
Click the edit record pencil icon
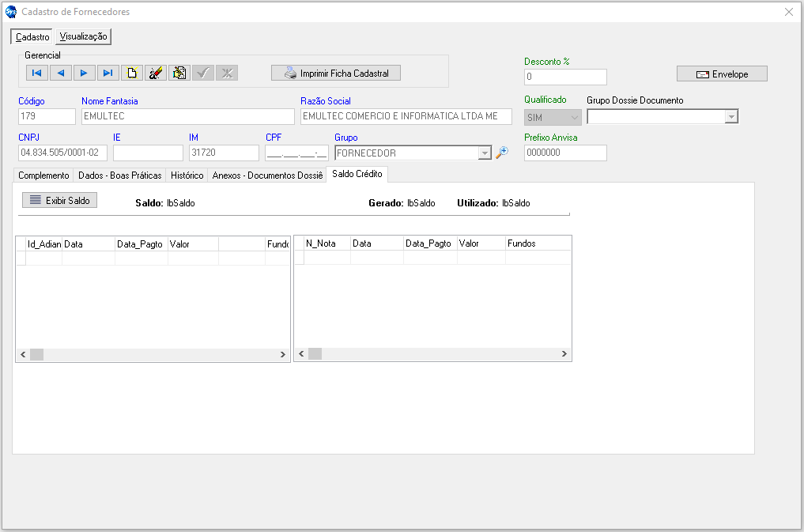156,73
